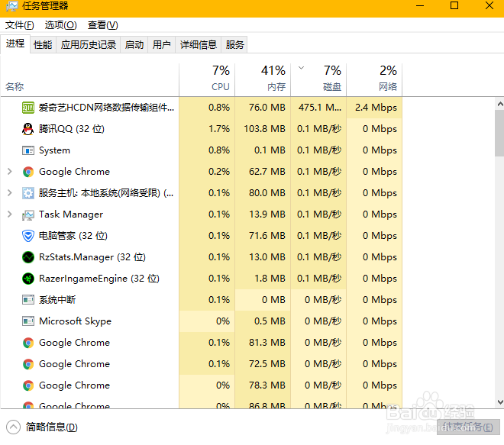This screenshot has height=445, width=504.
Task: Click the 13.9 MB memory value
Action: coord(267,214)
